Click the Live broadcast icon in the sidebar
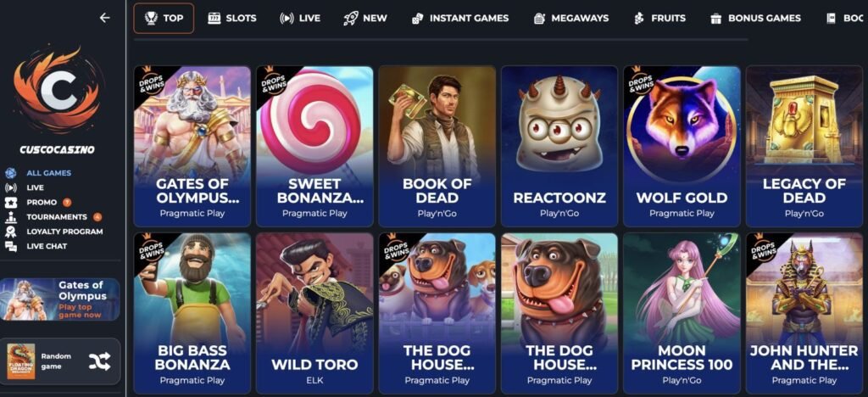The width and height of the screenshot is (868, 397). coord(10,187)
